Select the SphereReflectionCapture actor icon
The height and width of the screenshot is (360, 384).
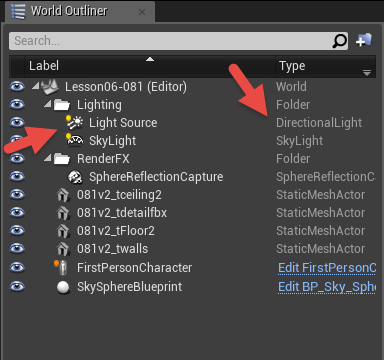75,177
